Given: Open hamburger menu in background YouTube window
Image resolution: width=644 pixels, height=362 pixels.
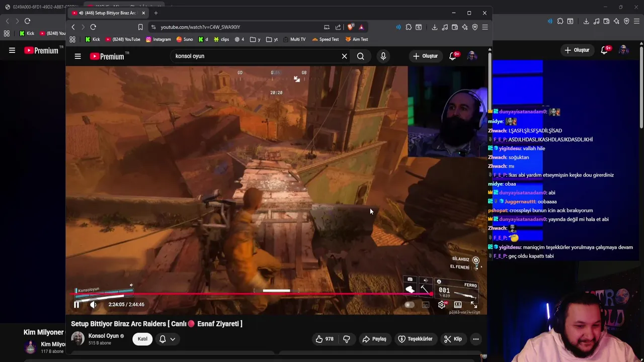Looking at the screenshot, I should coord(12,50).
